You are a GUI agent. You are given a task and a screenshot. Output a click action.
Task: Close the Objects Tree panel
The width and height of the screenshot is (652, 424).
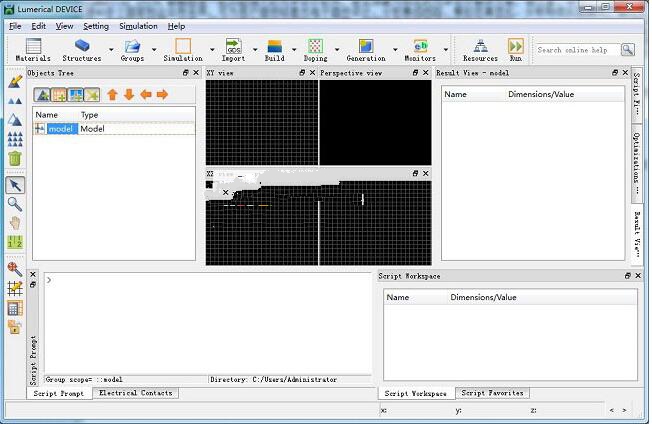tap(196, 73)
